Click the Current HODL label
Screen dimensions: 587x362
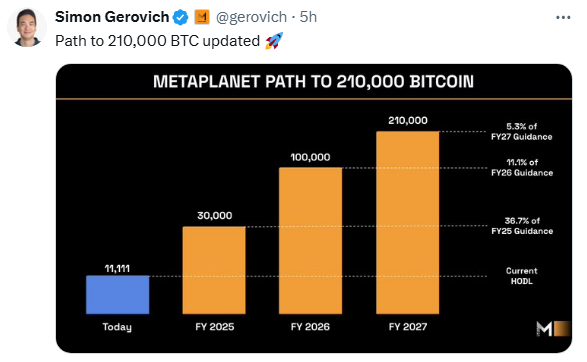[521, 276]
